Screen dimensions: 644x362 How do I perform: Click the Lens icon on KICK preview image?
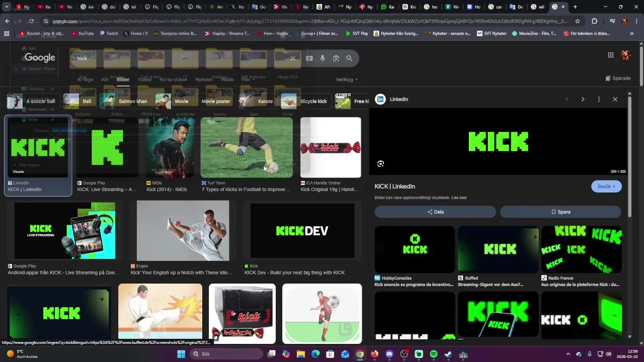(x=381, y=164)
